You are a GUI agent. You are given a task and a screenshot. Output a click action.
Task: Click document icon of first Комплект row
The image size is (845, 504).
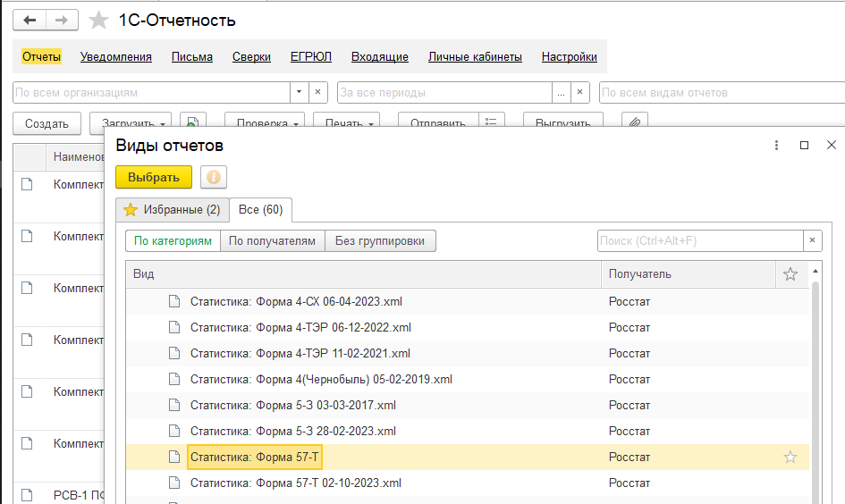(x=27, y=184)
